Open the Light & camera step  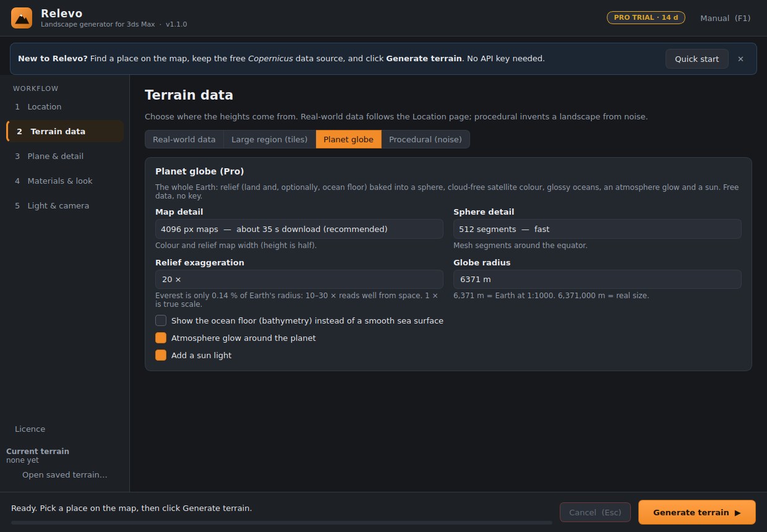(x=65, y=205)
